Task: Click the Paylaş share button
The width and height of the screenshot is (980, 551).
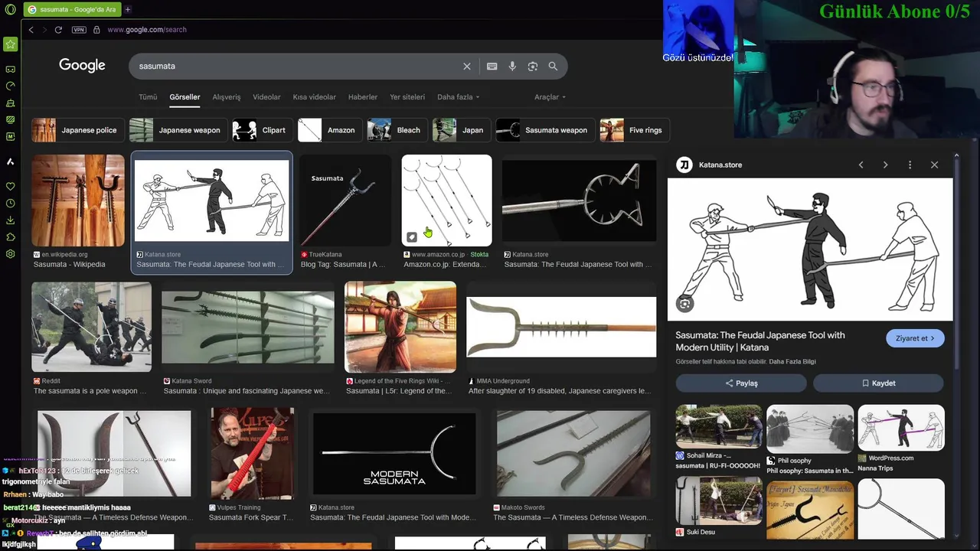Action: click(741, 383)
